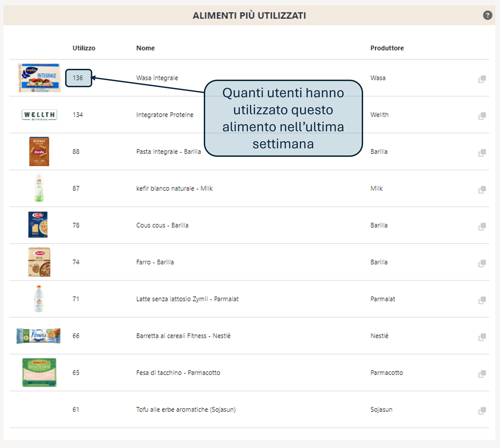Open the Latte senza lattosio Zymil entry

click(x=187, y=299)
